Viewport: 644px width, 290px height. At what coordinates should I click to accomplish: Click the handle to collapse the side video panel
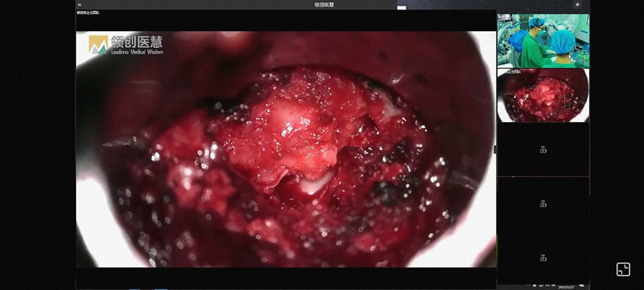point(495,150)
